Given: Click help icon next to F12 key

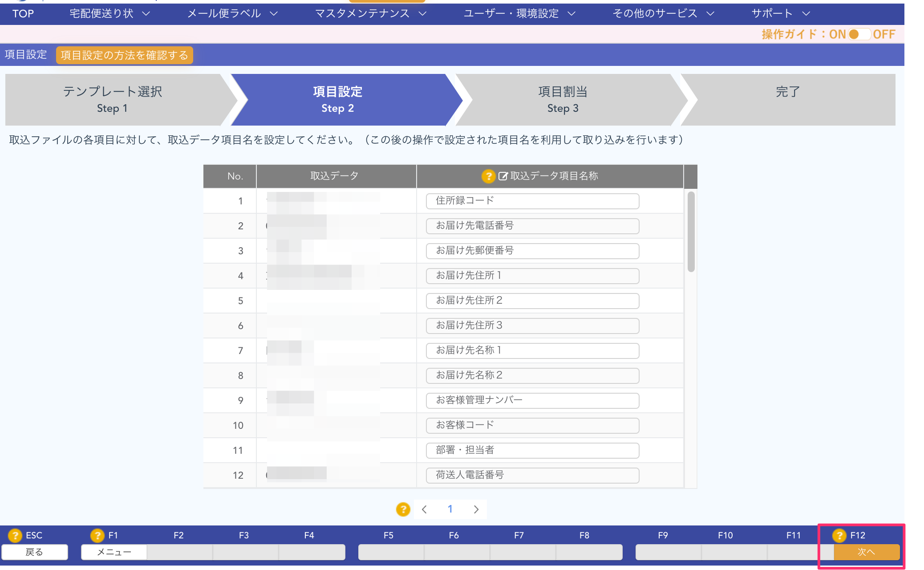Looking at the screenshot, I should (x=839, y=535).
